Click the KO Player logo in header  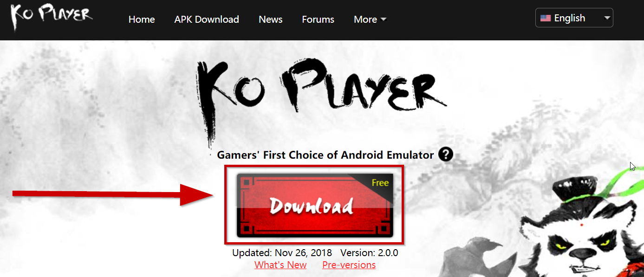52,17
